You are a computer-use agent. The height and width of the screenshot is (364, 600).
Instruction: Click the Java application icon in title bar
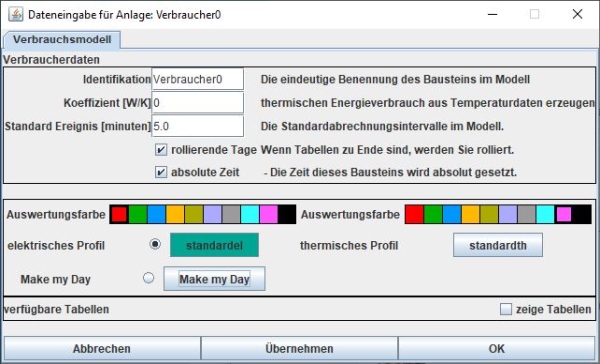click(16, 15)
